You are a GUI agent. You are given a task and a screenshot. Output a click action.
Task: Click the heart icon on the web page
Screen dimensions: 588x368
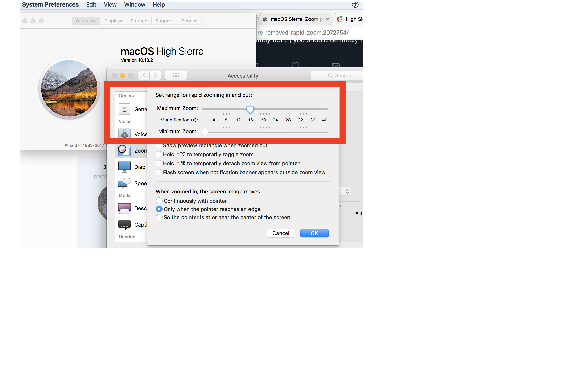[x=295, y=65]
